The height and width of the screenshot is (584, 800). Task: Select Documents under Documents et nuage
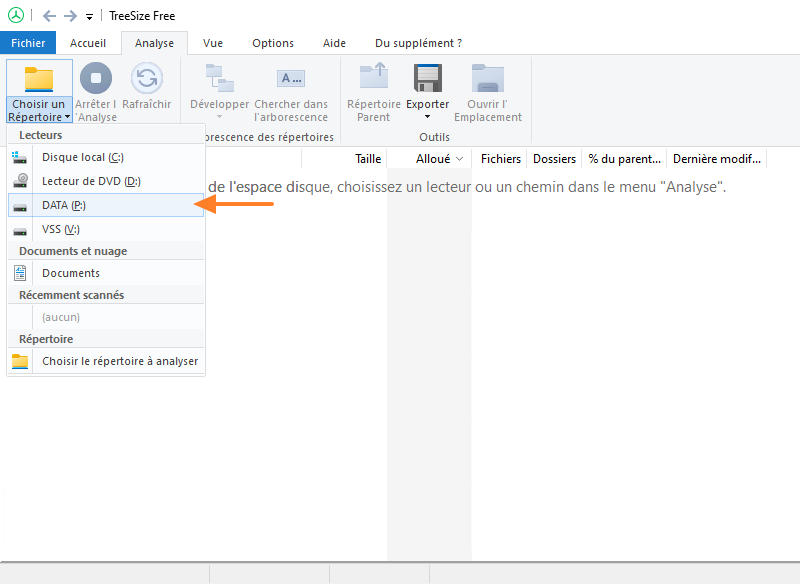point(70,272)
